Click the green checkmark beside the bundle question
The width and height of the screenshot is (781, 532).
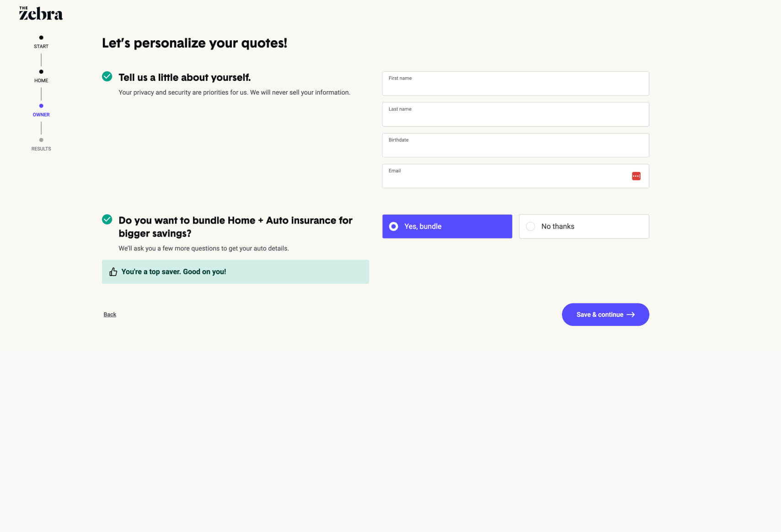(107, 219)
